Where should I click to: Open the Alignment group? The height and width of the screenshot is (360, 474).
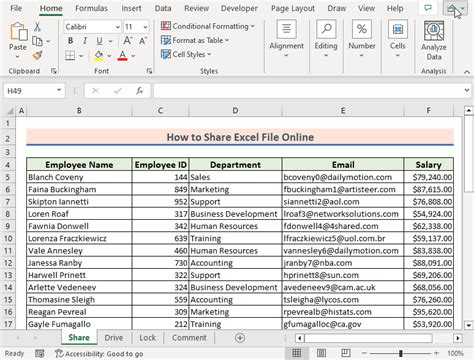coord(286,39)
